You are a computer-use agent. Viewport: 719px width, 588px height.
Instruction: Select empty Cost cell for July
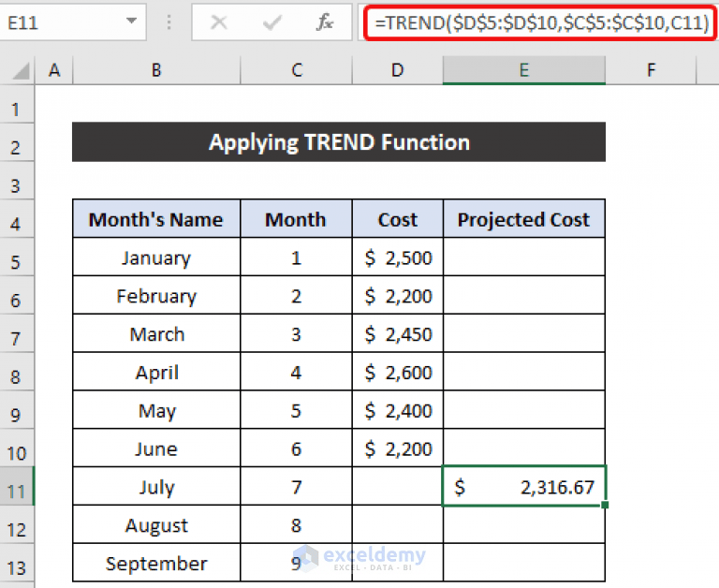398,486
